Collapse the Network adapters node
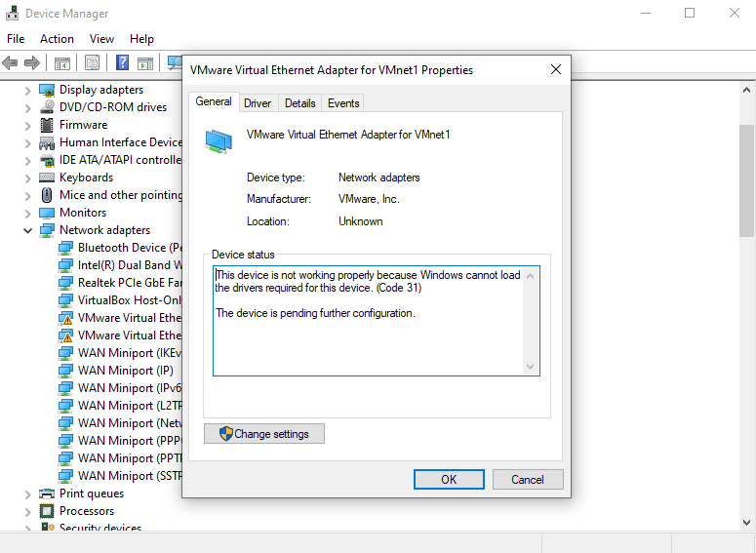Image resolution: width=756 pixels, height=553 pixels. click(28, 231)
